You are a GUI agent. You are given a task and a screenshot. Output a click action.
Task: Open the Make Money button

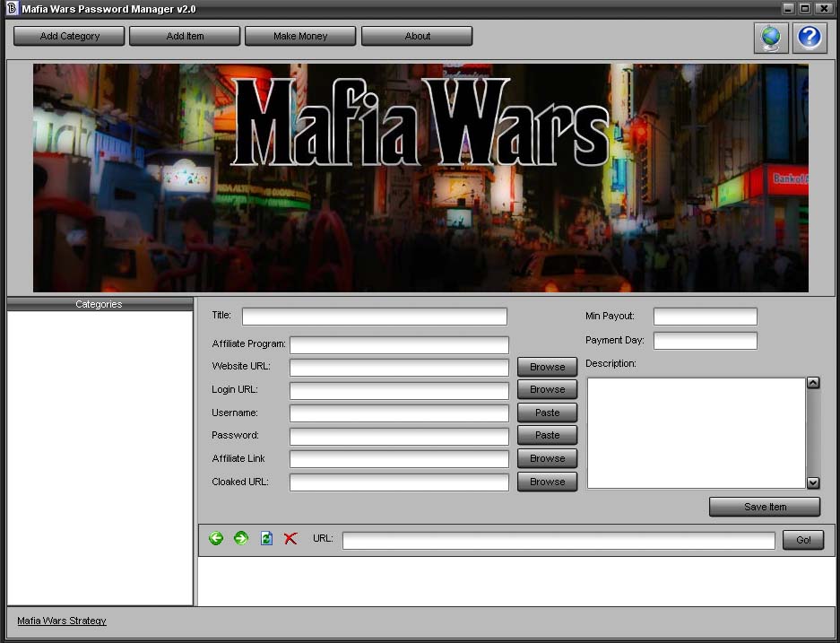pyautogui.click(x=300, y=36)
